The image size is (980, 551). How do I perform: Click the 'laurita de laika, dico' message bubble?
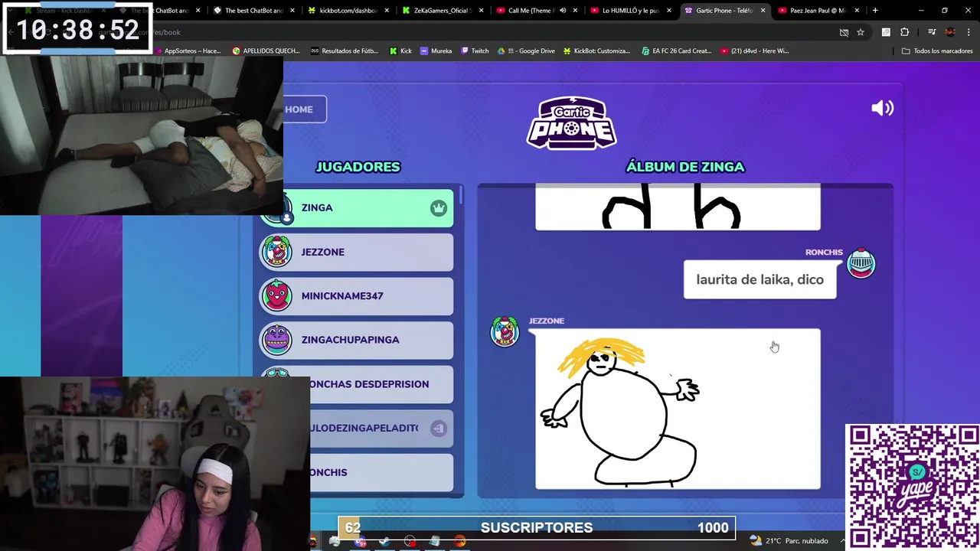[x=759, y=279]
